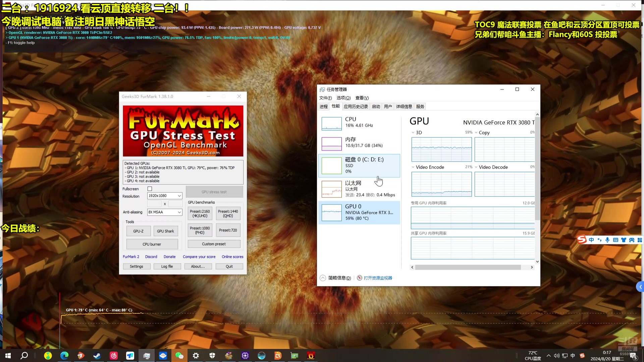
Task: Open Steam from the taskbar
Action: coord(97,356)
